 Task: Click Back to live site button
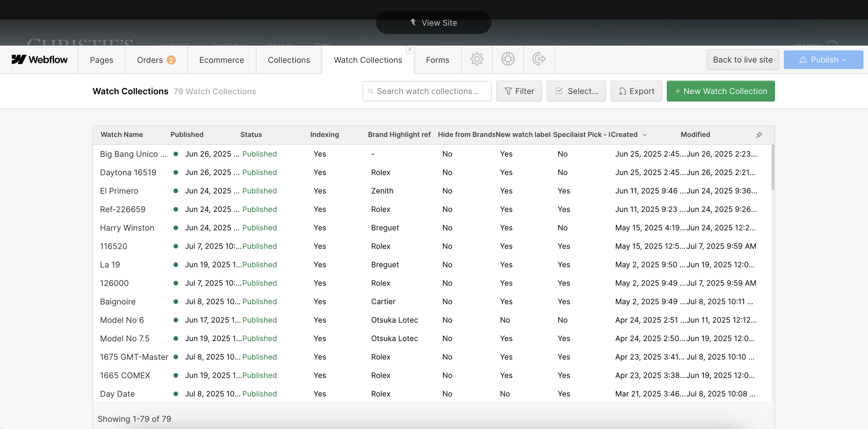743,60
